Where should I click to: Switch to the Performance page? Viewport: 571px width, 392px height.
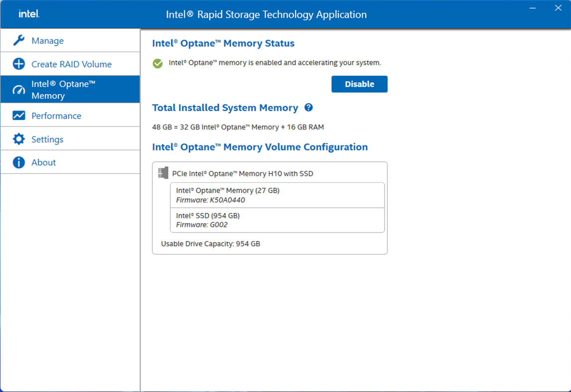click(x=56, y=116)
